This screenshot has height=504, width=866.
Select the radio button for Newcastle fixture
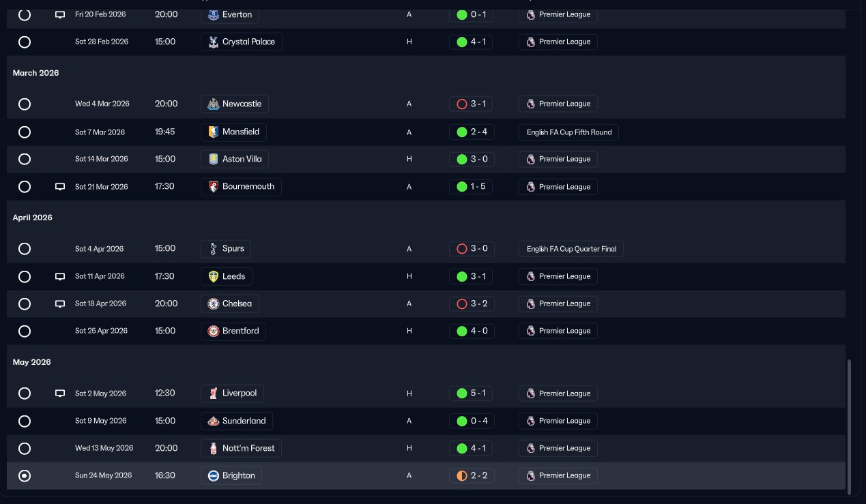click(25, 104)
